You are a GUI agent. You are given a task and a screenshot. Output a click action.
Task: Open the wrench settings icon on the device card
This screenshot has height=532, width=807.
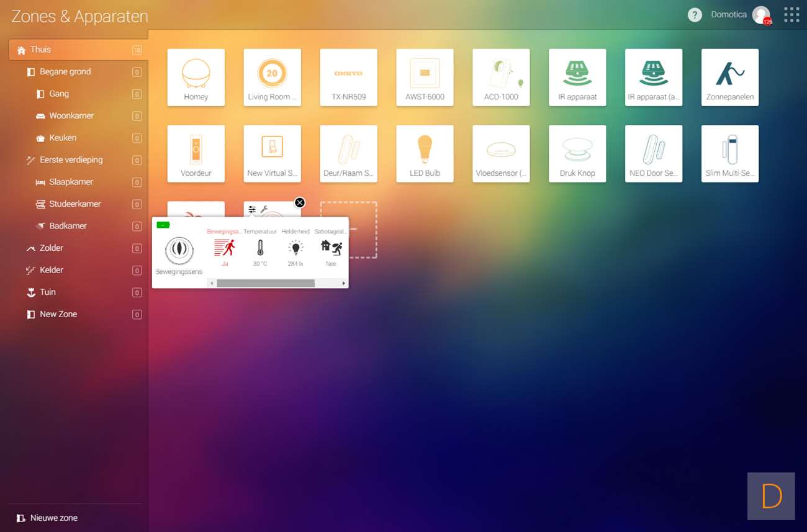tap(264, 210)
